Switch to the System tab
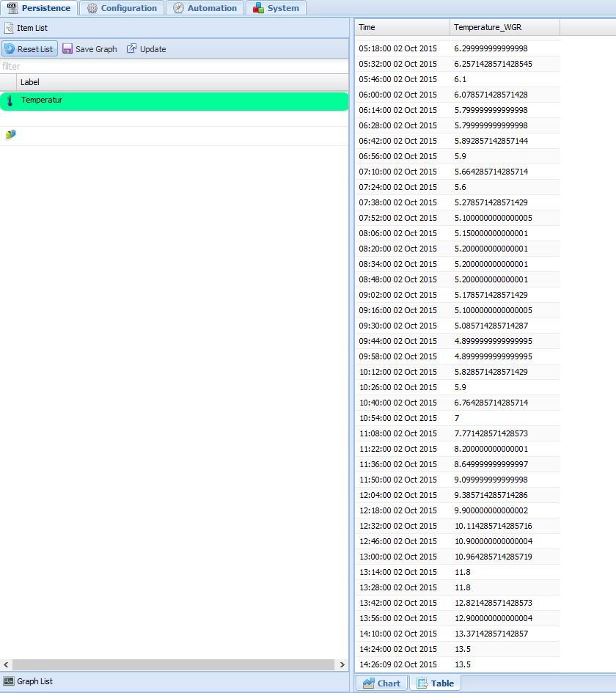Image resolution: width=616 pixels, height=693 pixels. coord(276,8)
